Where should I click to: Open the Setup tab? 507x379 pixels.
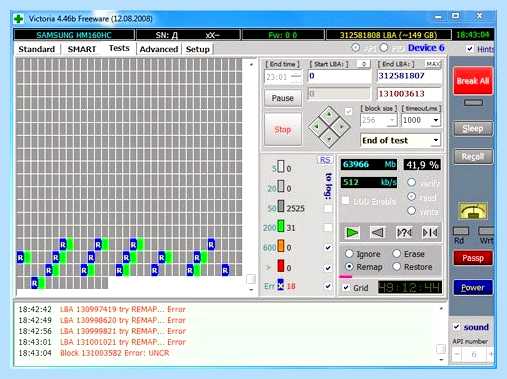(x=198, y=49)
